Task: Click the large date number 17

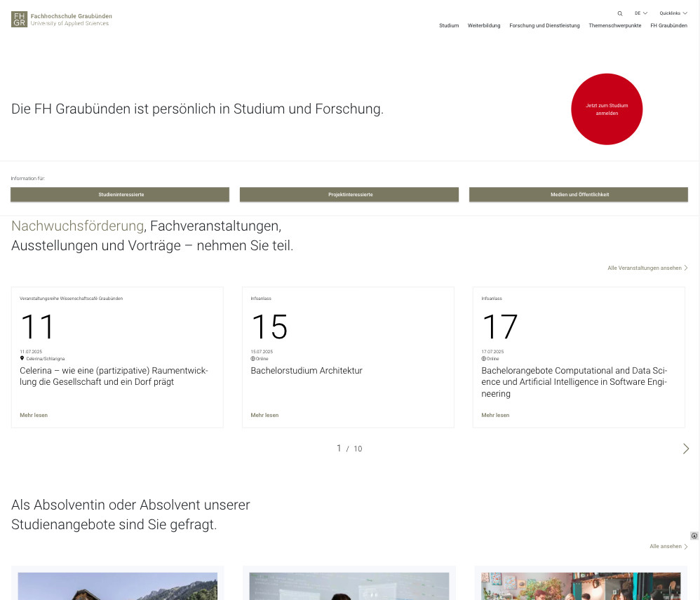Action: click(499, 327)
